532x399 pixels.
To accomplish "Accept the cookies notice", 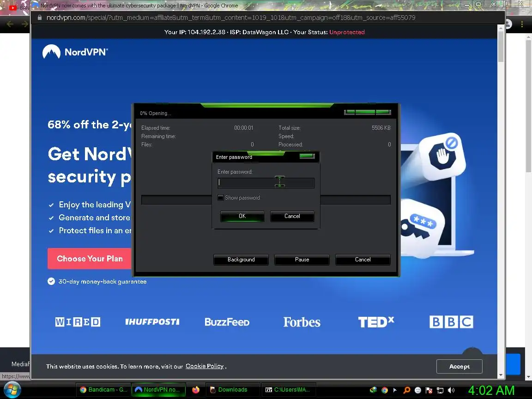I will pyautogui.click(x=459, y=366).
